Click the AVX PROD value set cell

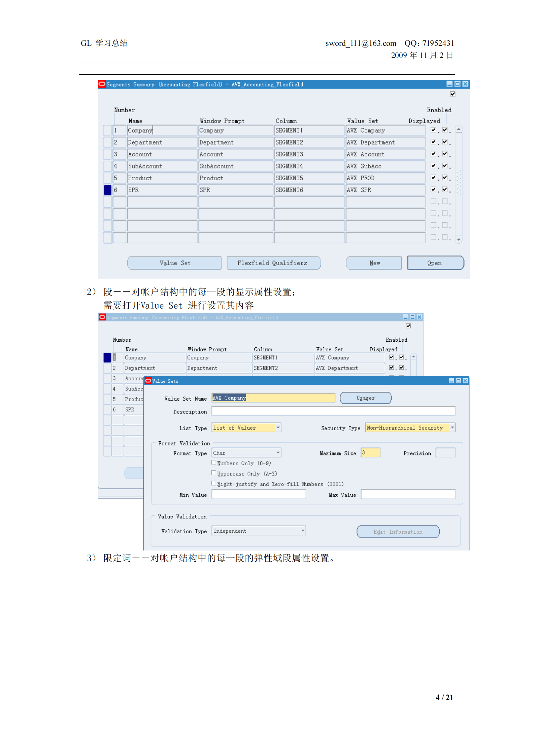[386, 178]
